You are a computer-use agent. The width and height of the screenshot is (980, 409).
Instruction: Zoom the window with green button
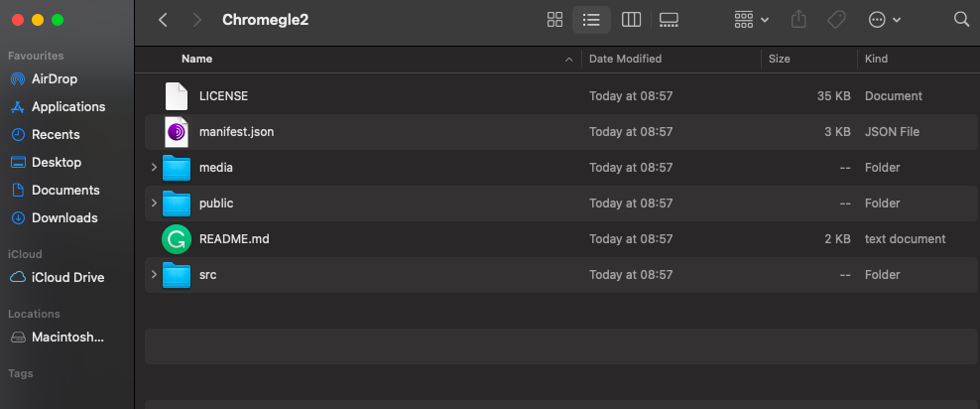(x=58, y=20)
